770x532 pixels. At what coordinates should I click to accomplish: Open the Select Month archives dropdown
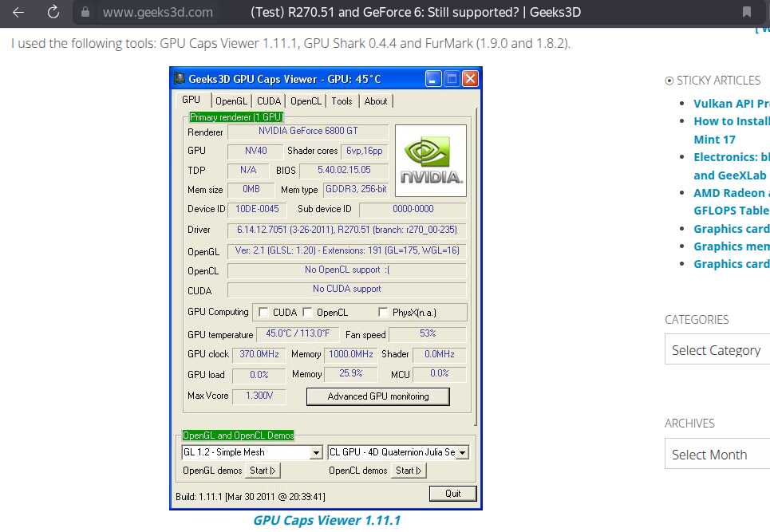(x=717, y=454)
